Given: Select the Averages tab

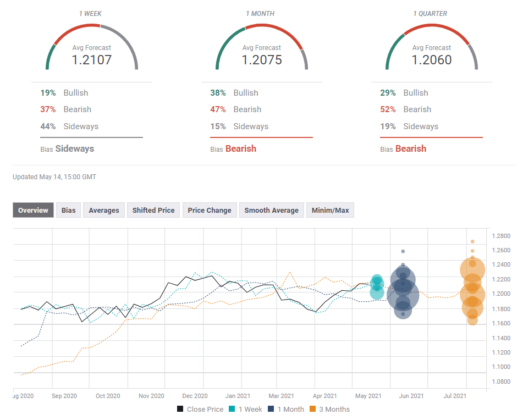Looking at the screenshot, I should [x=103, y=210].
